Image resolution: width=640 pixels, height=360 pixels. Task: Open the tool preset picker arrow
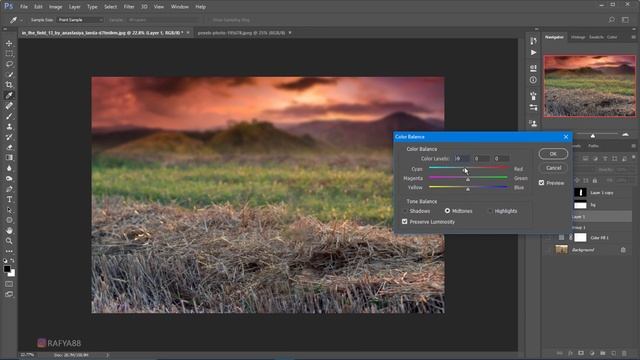[21, 20]
